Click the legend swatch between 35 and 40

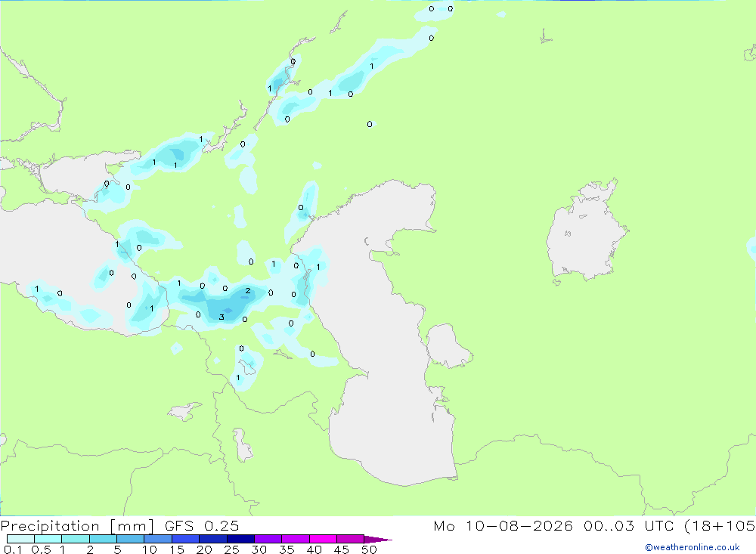(296, 539)
